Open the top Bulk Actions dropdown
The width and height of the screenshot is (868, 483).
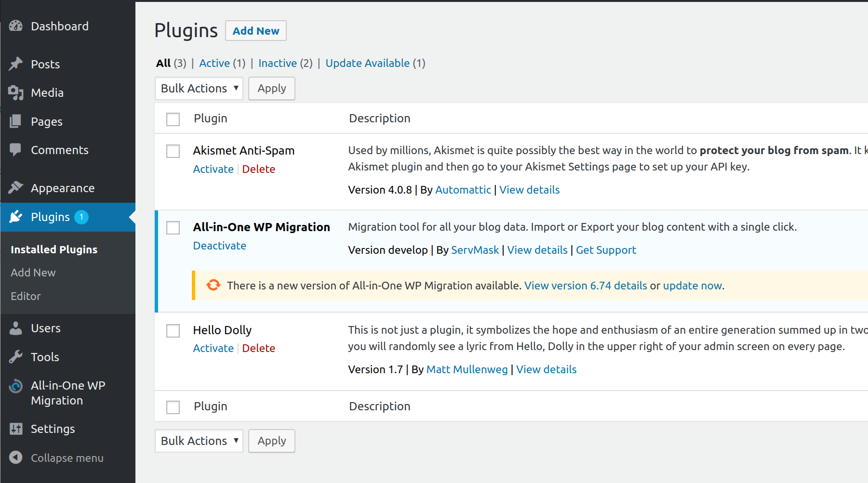(199, 89)
